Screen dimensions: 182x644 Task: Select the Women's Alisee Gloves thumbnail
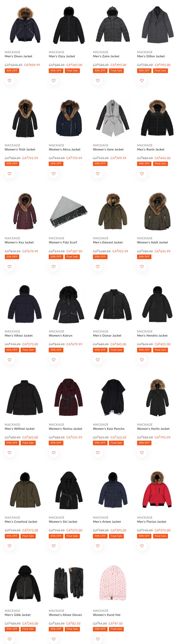69,584
